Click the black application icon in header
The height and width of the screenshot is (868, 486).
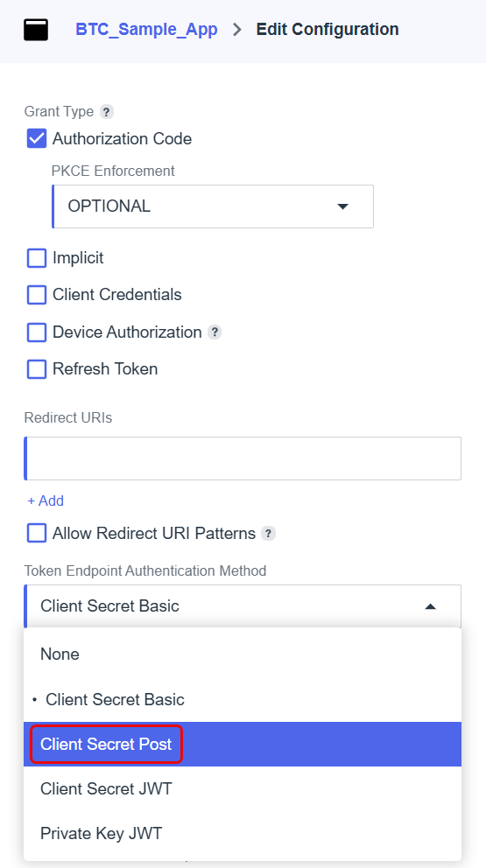click(x=36, y=30)
